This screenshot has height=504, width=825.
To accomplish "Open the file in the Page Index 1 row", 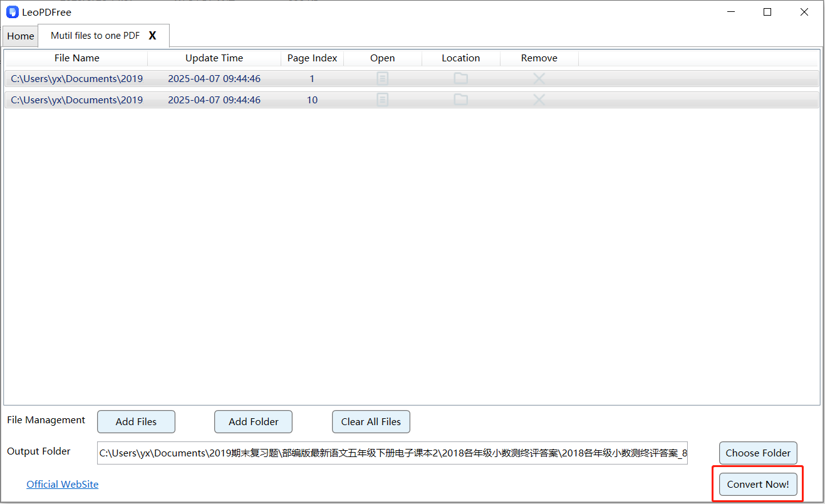I will coord(382,79).
